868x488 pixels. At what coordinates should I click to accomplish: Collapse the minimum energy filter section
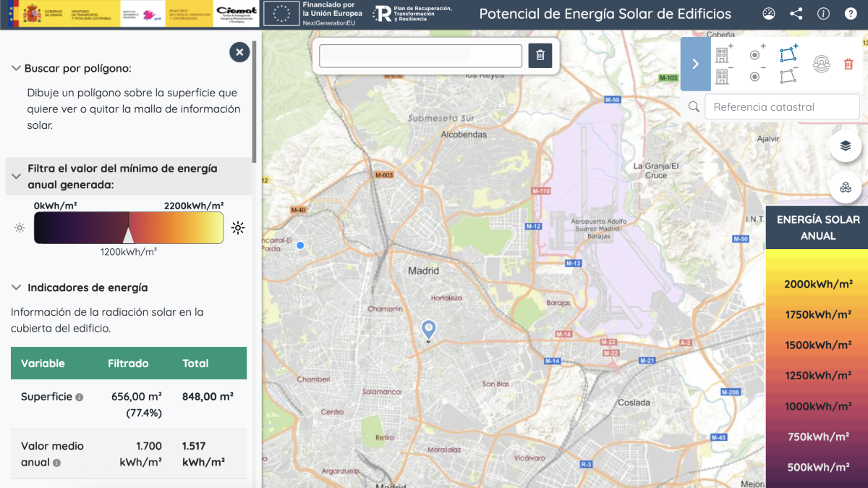coord(15,176)
